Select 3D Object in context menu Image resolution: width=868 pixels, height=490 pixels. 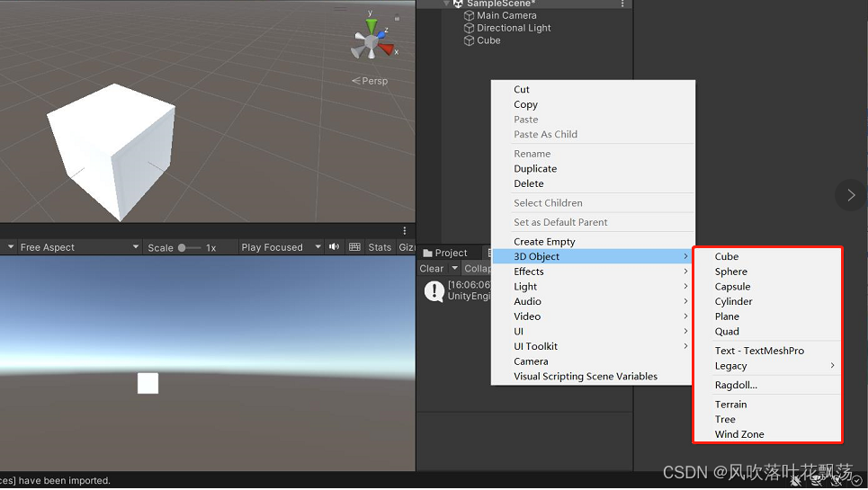click(x=593, y=256)
